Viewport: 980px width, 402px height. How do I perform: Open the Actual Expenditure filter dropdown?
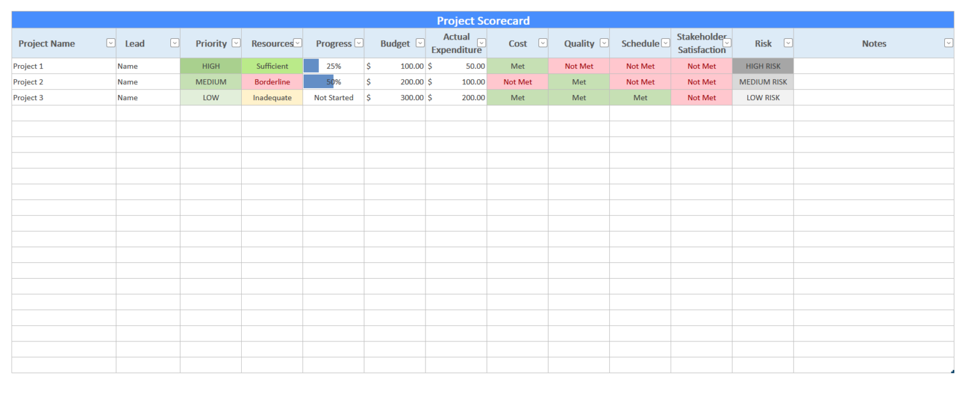481,43
